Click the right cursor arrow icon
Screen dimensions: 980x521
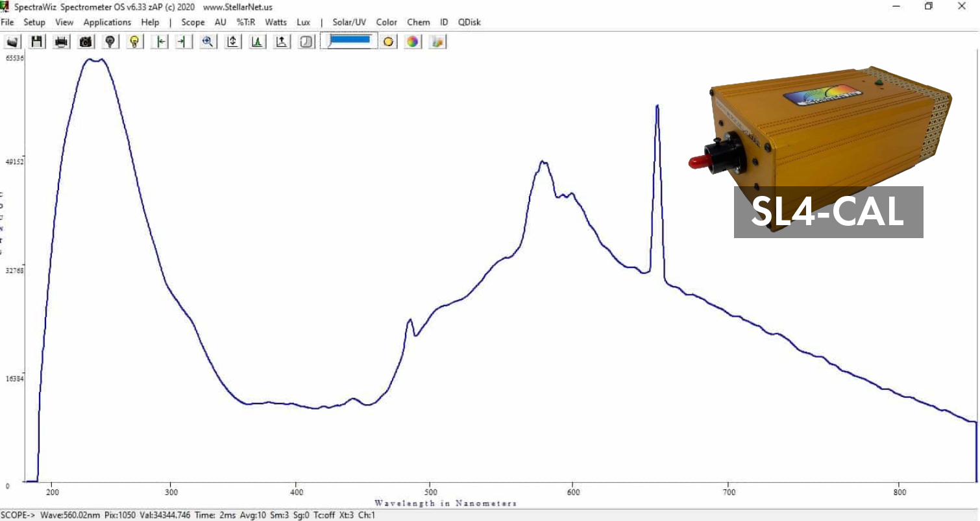point(184,42)
